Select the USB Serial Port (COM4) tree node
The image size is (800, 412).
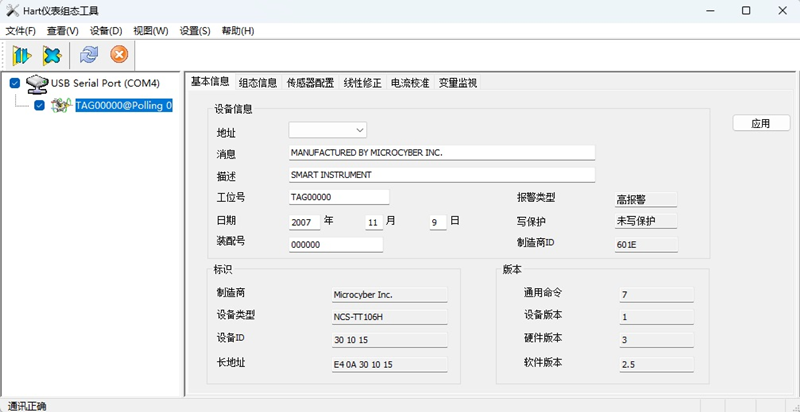(105, 83)
